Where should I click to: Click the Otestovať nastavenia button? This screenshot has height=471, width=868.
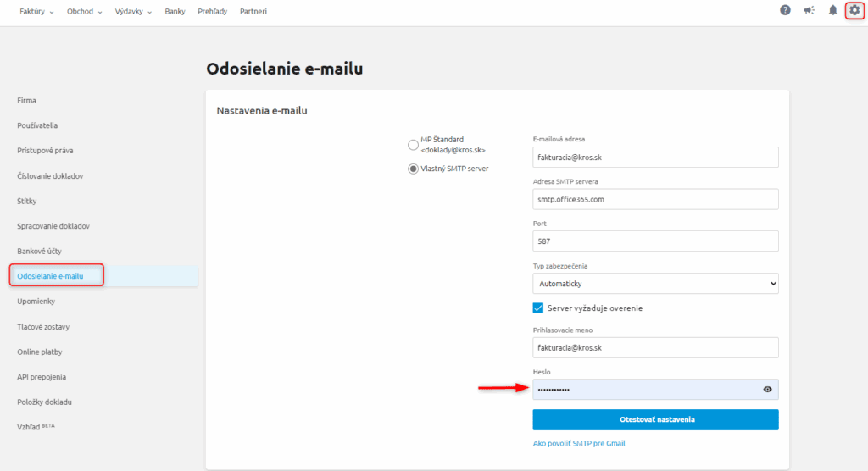655,419
